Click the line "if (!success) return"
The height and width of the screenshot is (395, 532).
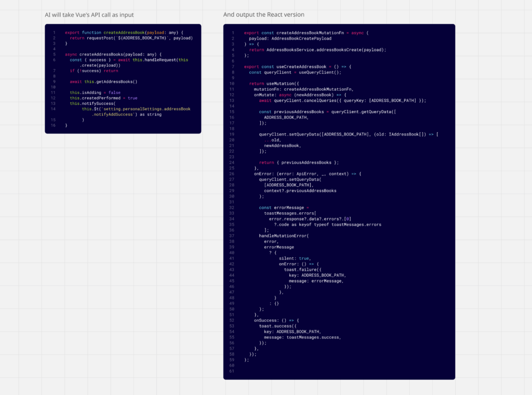94,71
